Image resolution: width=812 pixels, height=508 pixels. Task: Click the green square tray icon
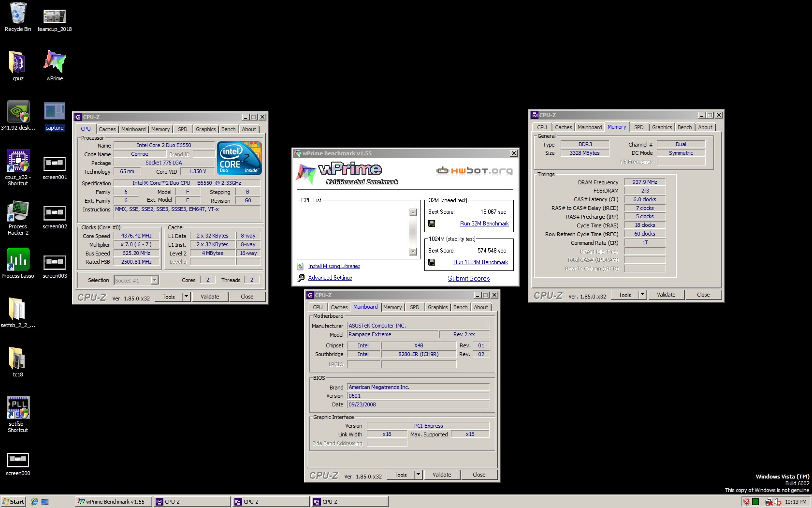[x=755, y=502]
